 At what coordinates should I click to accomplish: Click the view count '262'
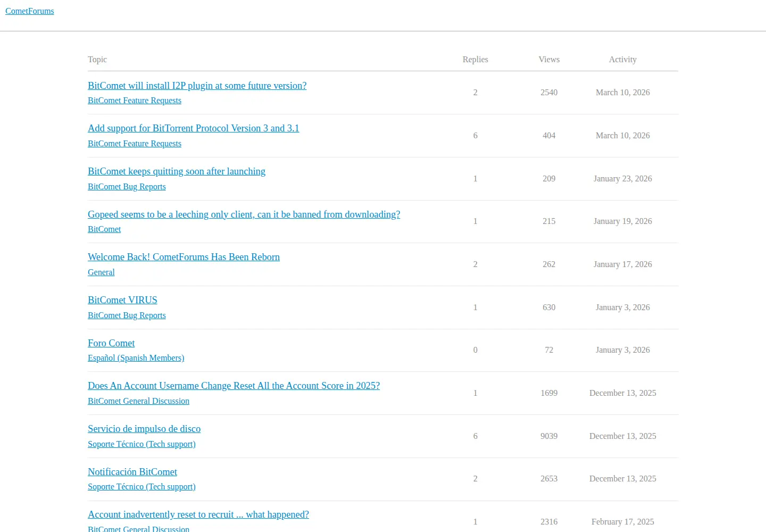click(x=549, y=264)
